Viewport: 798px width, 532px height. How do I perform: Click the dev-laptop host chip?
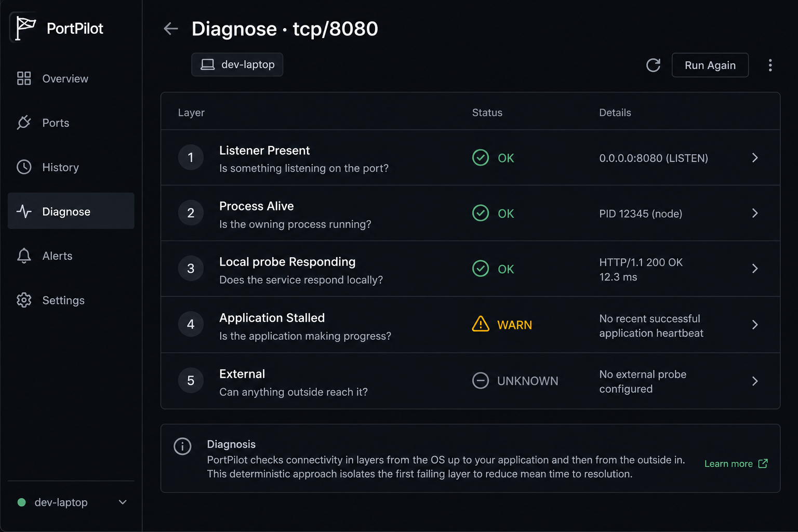[237, 64]
